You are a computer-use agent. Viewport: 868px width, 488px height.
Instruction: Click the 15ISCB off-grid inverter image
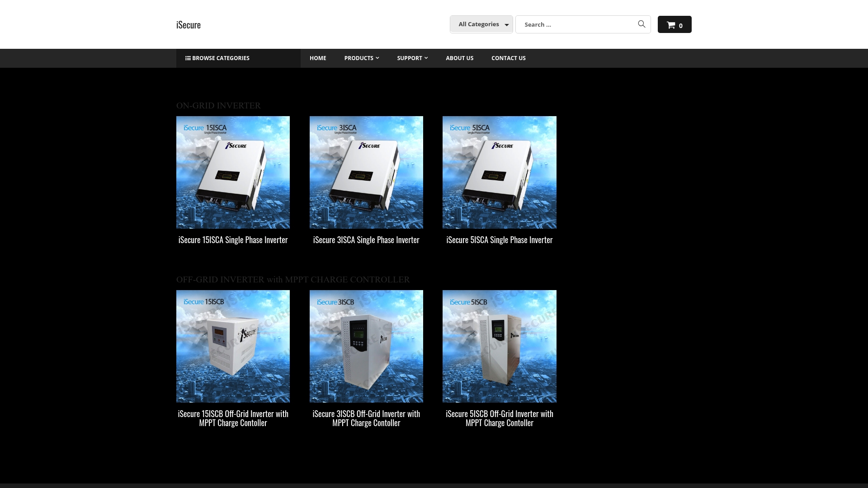click(x=233, y=346)
